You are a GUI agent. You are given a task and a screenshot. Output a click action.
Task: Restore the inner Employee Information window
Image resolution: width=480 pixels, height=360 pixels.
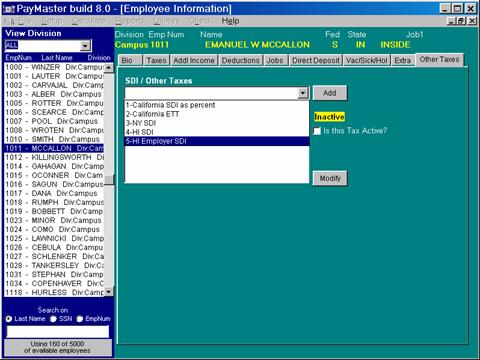pyautogui.click(x=461, y=21)
